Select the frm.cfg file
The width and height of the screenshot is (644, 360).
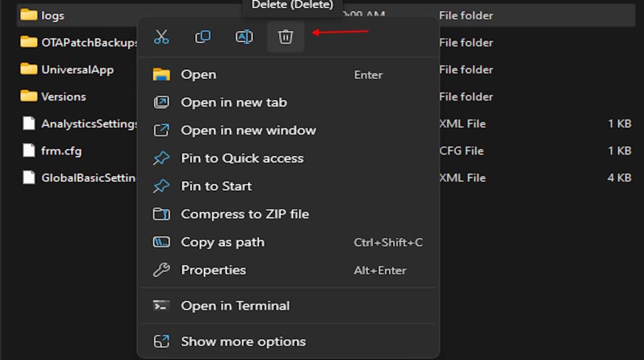[61, 151]
